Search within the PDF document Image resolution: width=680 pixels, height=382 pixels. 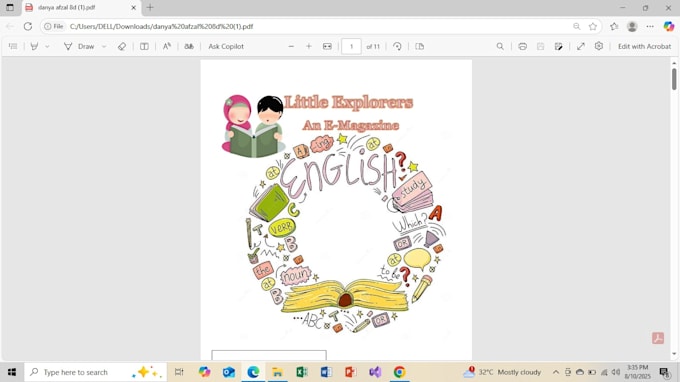pyautogui.click(x=500, y=46)
